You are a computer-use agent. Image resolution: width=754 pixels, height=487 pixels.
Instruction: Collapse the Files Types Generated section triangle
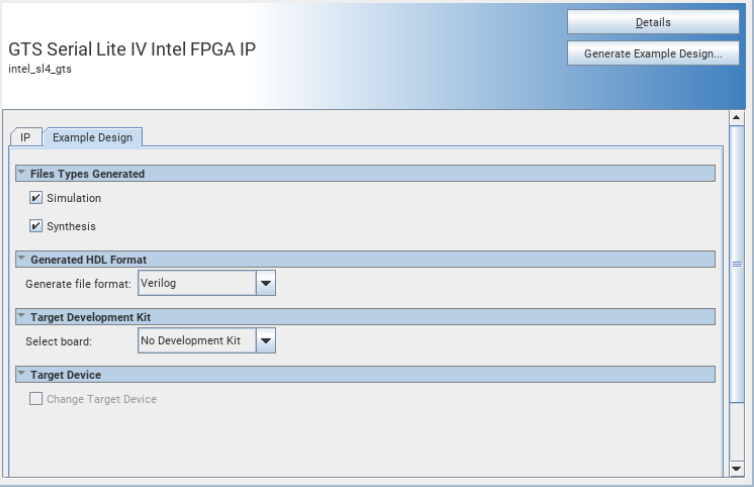tap(21, 173)
